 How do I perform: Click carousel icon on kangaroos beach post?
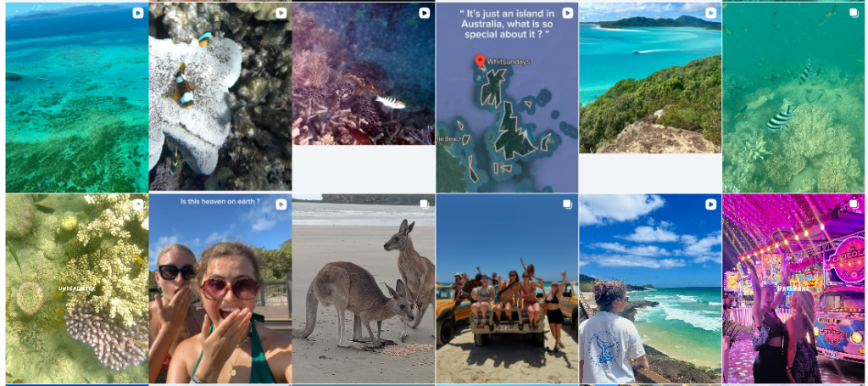click(424, 204)
